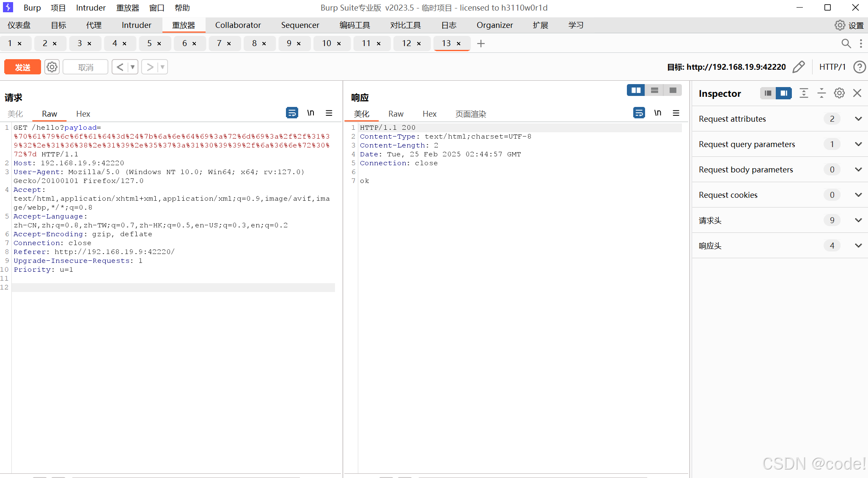
Task: Click the Burp Suite logo icon
Action: point(8,7)
